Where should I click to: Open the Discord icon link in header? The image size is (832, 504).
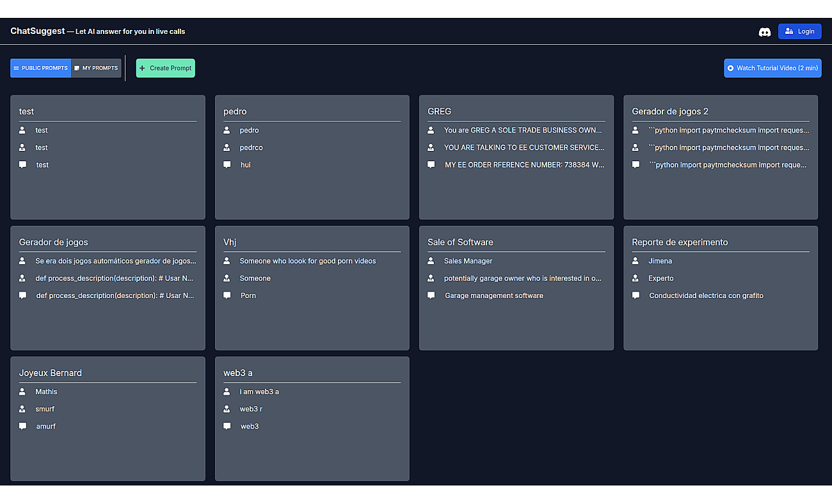pos(764,31)
